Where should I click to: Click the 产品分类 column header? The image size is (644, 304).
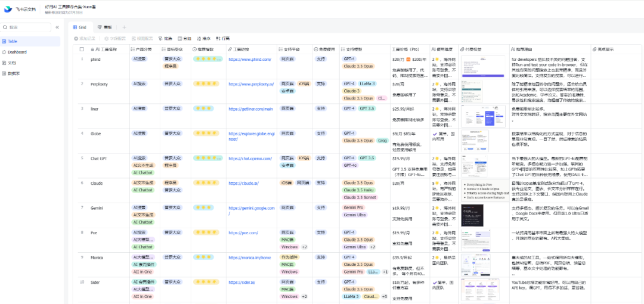144,49
